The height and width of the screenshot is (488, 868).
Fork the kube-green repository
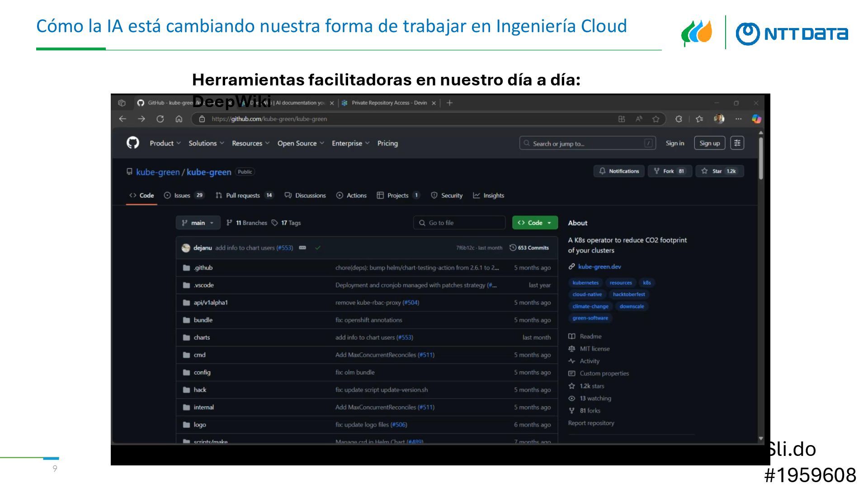(x=670, y=171)
